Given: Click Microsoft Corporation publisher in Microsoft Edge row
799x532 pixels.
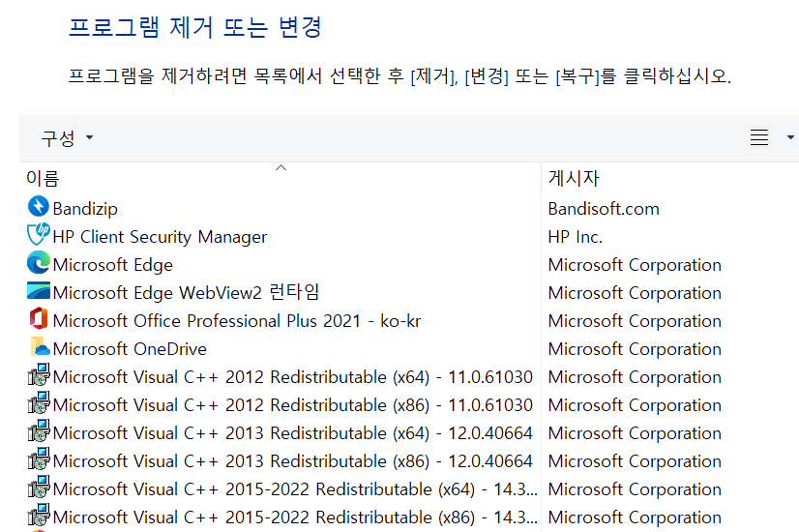Looking at the screenshot, I should pos(635,265).
